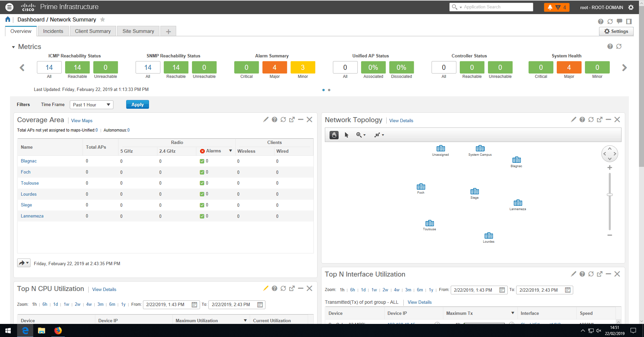Open View Maps link in Coverage Area
Viewport: 644px width, 337px height.
tap(82, 121)
